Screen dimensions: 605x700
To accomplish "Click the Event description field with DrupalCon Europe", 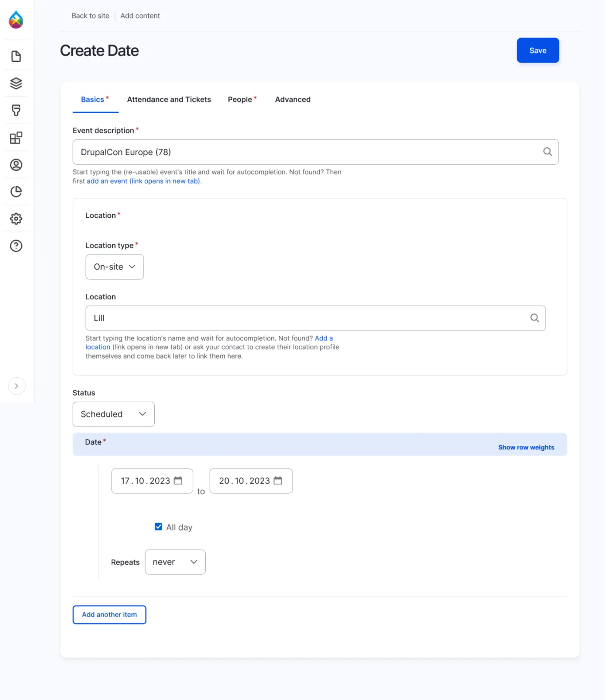I will pos(315,152).
